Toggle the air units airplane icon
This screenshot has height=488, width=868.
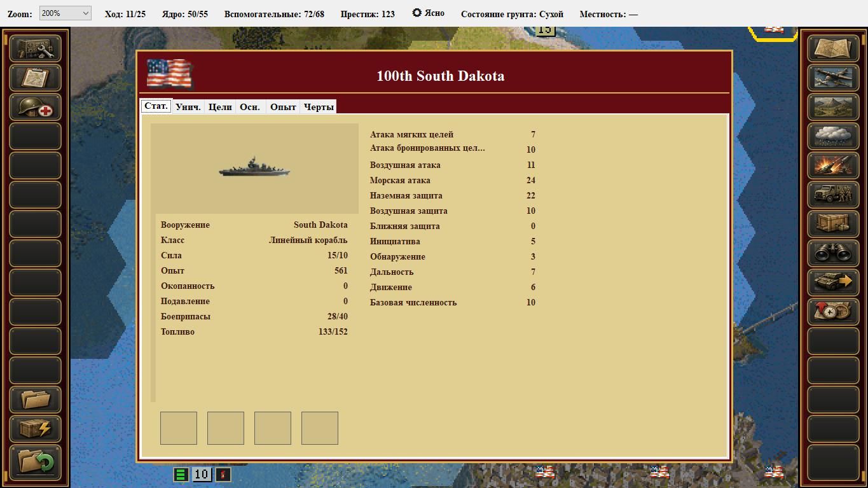click(833, 78)
